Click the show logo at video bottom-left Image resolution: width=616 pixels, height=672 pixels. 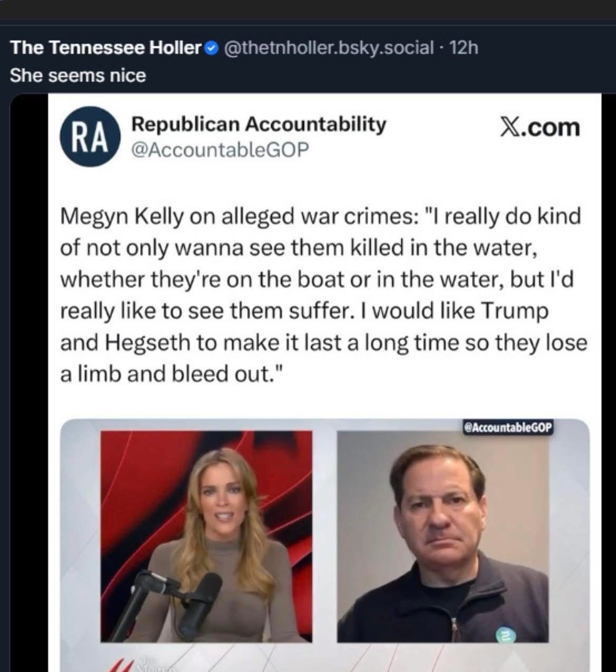point(142,665)
